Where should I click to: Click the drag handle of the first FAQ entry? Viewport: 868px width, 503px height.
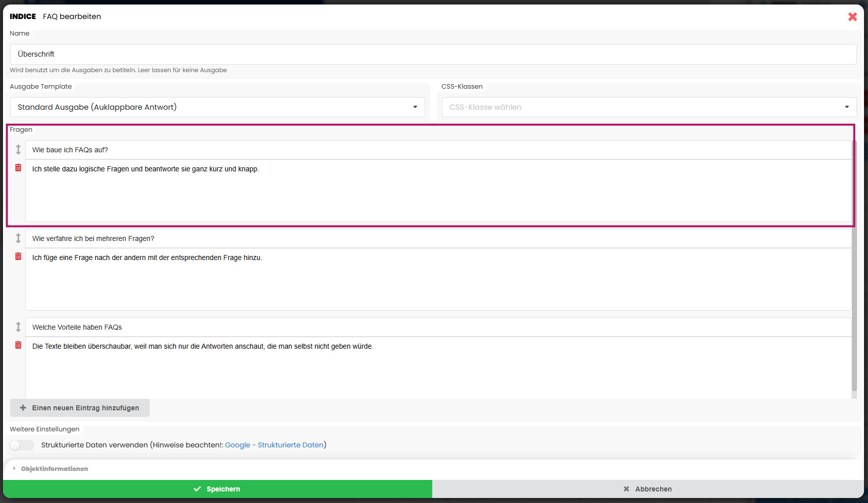(x=18, y=149)
